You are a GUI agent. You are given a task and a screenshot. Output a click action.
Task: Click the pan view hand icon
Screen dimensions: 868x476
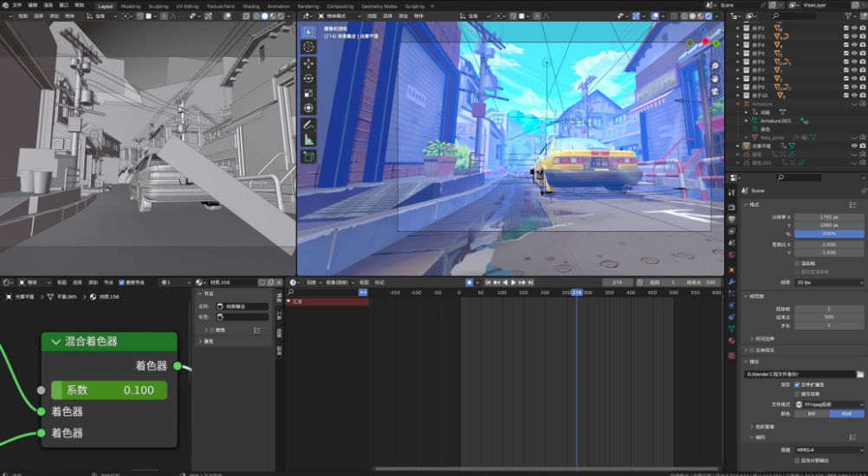tap(716, 79)
